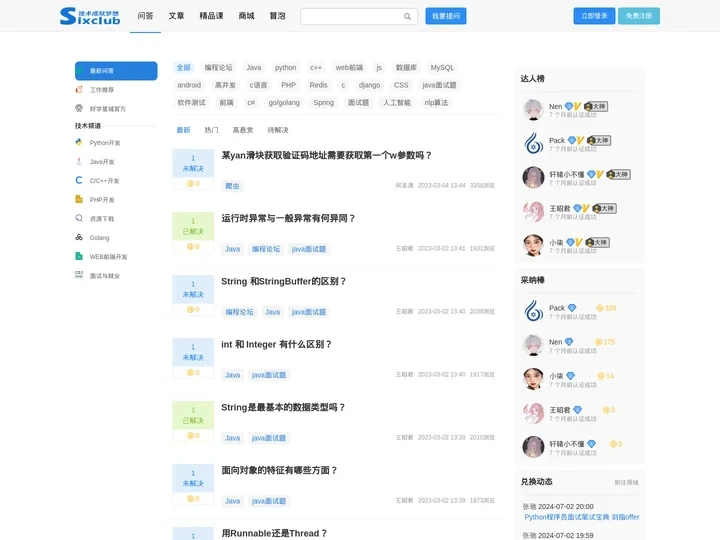This screenshot has width=720, height=540.
Task: Open Pack's avatar in 采纳榜
Action: [533, 311]
